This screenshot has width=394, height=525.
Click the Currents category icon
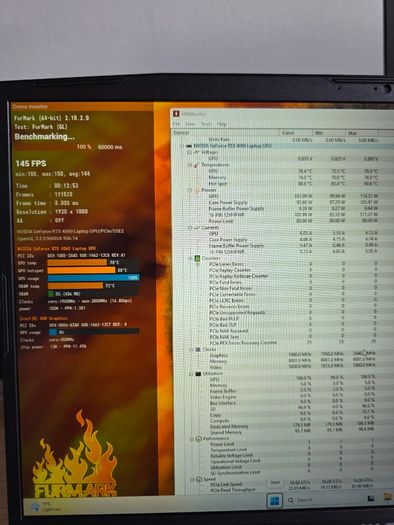tap(197, 228)
